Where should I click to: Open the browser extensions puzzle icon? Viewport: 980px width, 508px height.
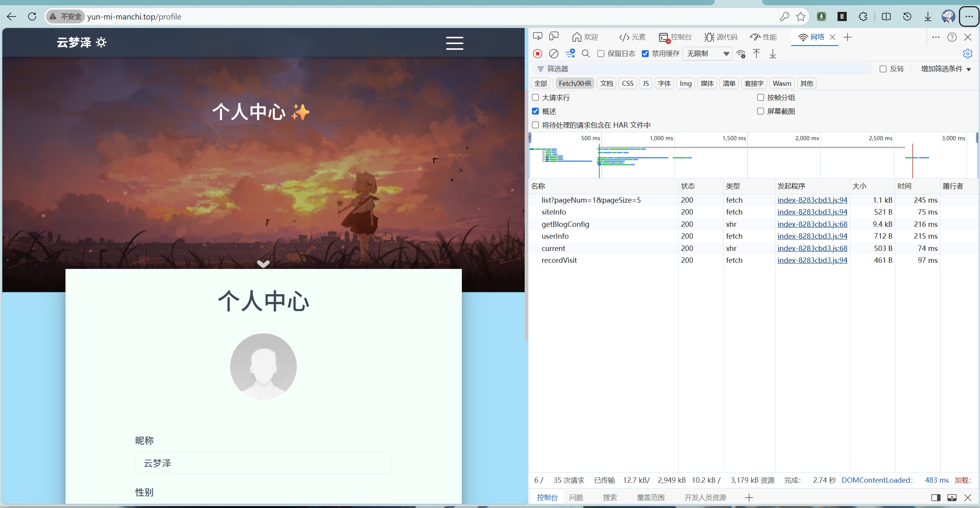point(863,16)
